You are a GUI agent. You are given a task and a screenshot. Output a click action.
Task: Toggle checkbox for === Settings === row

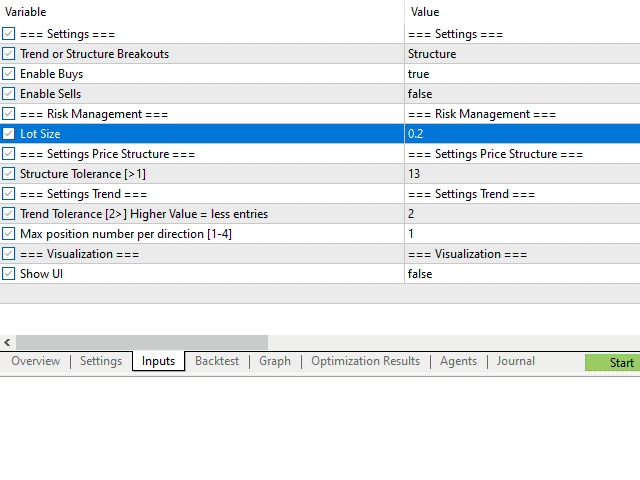pyautogui.click(x=9, y=33)
